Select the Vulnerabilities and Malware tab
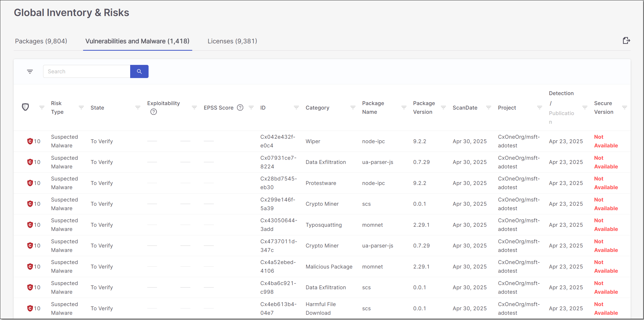The width and height of the screenshot is (644, 320). coord(138,41)
